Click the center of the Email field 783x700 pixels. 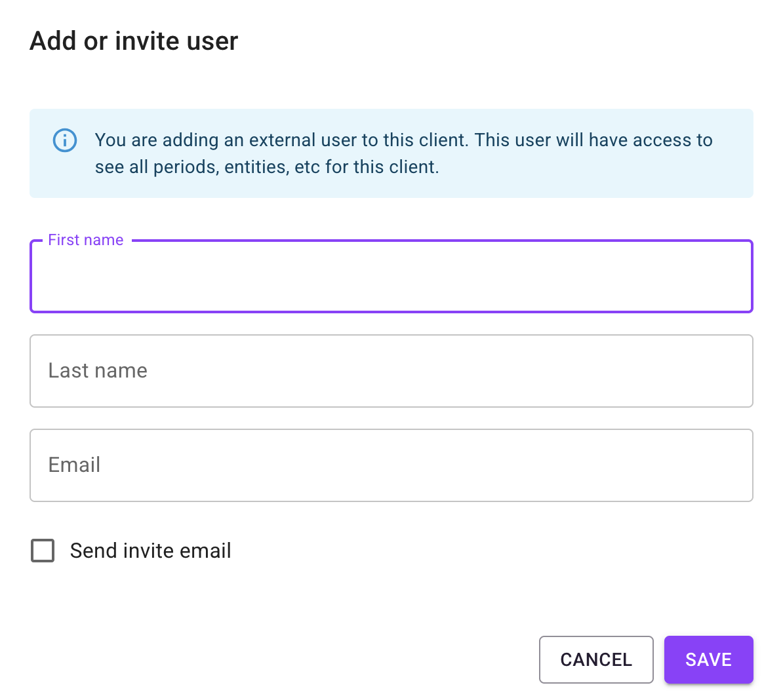[391, 465]
